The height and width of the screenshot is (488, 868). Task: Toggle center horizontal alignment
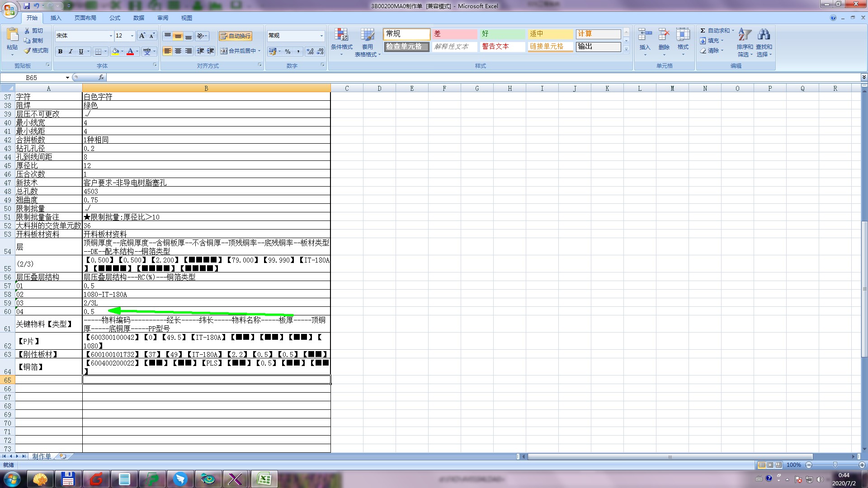[178, 51]
